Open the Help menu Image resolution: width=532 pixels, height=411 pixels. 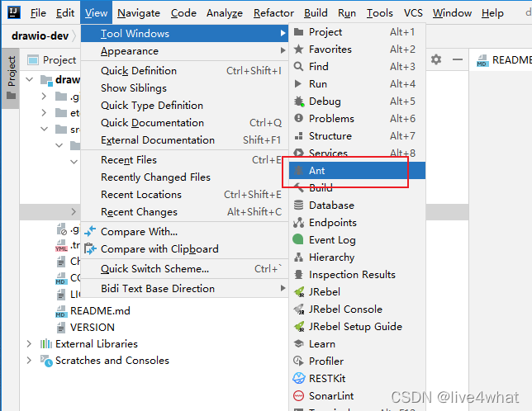click(x=492, y=13)
